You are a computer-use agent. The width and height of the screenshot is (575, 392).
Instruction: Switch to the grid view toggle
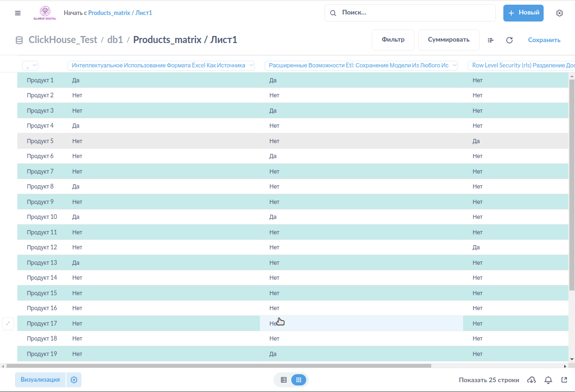point(298,380)
